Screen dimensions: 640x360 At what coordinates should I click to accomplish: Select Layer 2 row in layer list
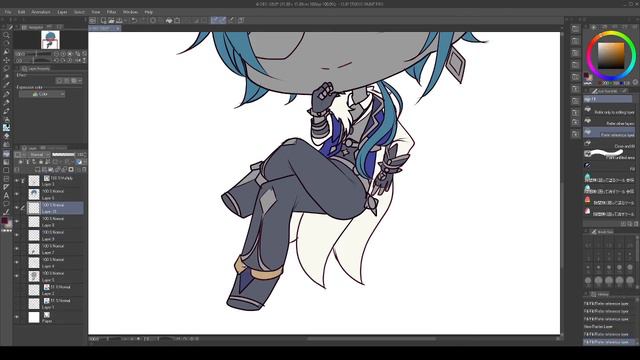click(56, 290)
